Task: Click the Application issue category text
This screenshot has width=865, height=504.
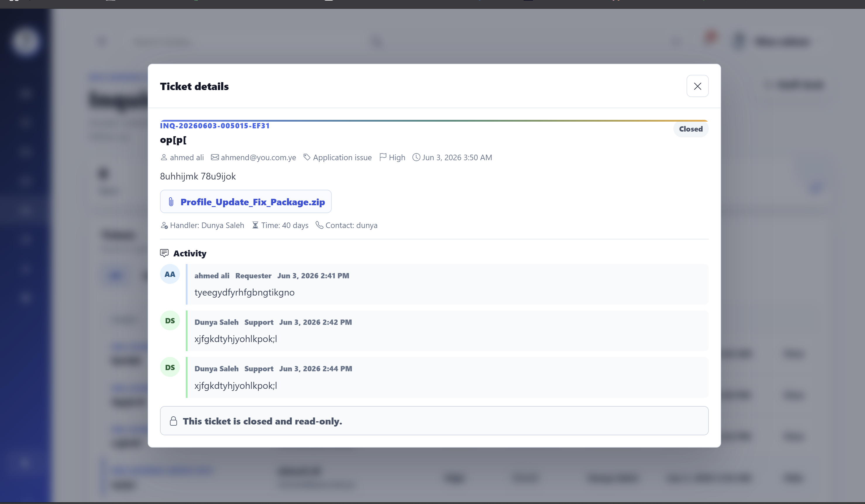Action: click(x=342, y=158)
